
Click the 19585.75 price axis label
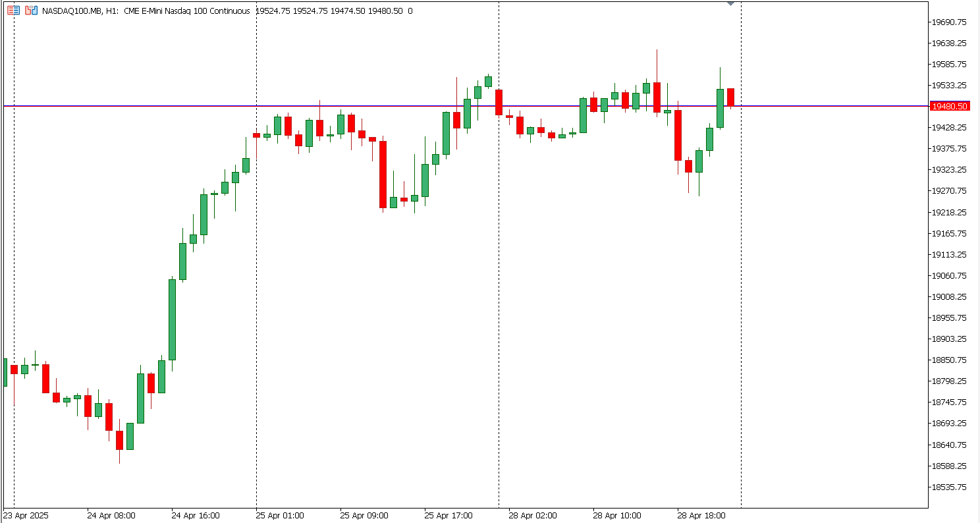[949, 64]
